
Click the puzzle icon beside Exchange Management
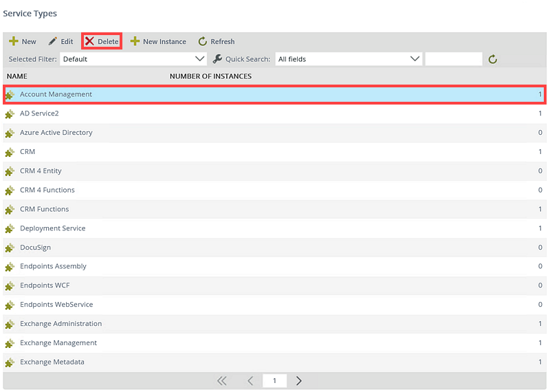10,343
